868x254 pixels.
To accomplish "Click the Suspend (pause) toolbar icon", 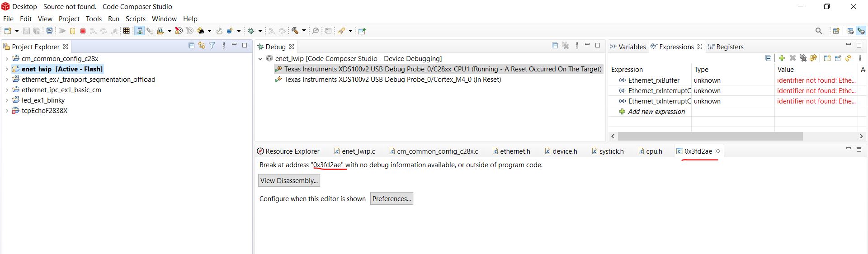I will tap(72, 31).
